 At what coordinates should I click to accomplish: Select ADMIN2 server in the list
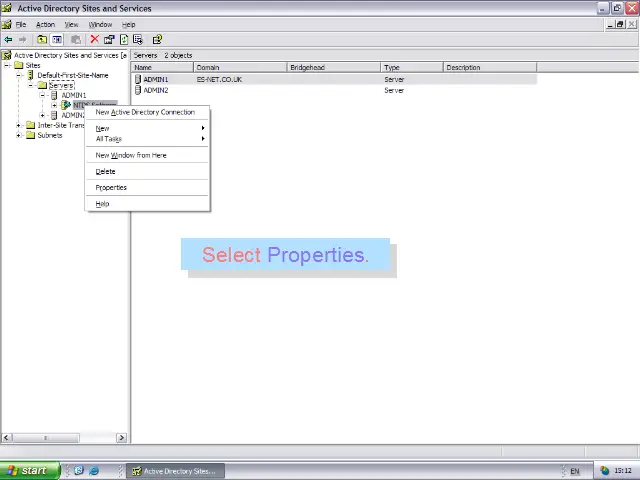point(155,90)
